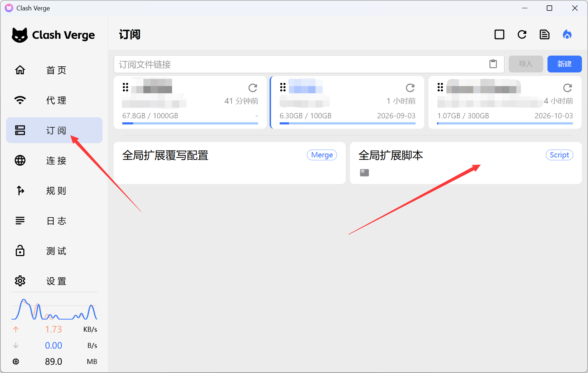The height and width of the screenshot is (373, 588).
Task: Focus the 订阅文件链接 input field
Action: 309,64
